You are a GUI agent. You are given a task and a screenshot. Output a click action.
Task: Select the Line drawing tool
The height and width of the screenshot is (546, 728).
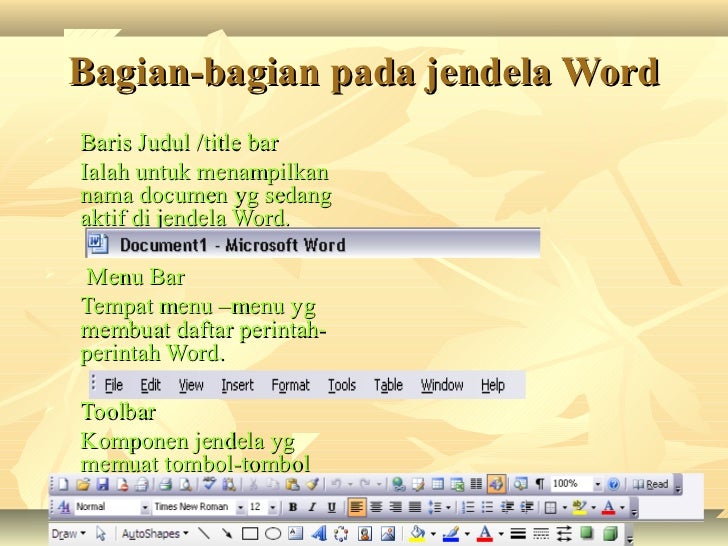tap(204, 533)
